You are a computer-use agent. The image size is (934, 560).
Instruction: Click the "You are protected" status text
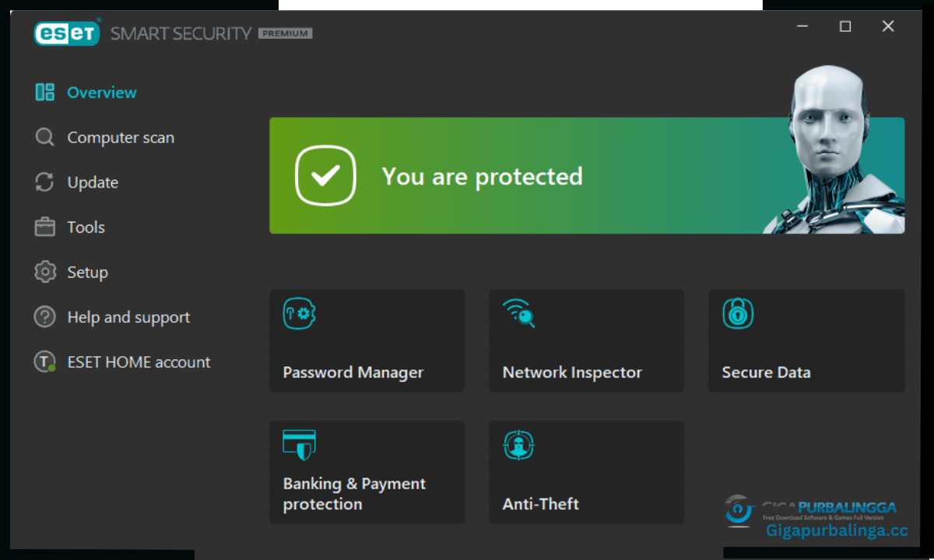[x=482, y=177]
